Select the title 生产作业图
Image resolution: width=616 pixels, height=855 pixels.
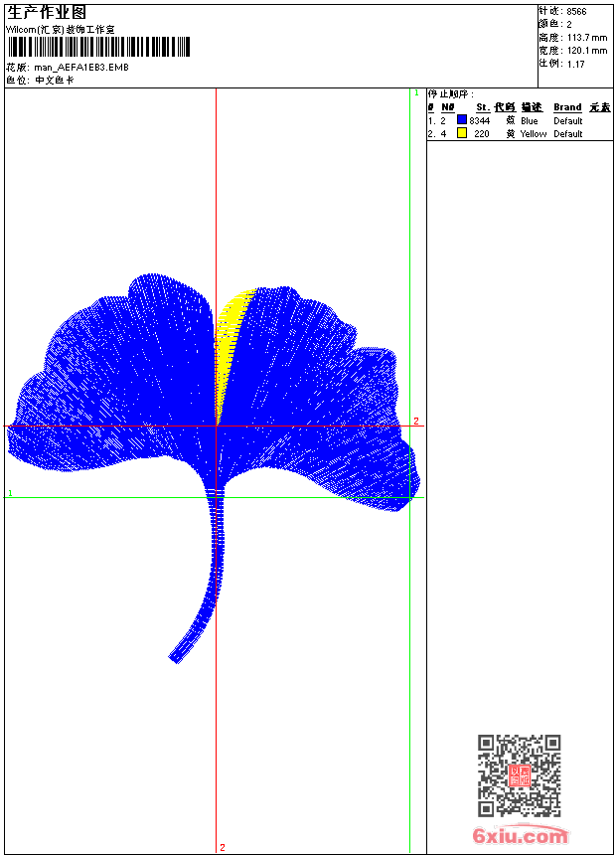(x=47, y=13)
